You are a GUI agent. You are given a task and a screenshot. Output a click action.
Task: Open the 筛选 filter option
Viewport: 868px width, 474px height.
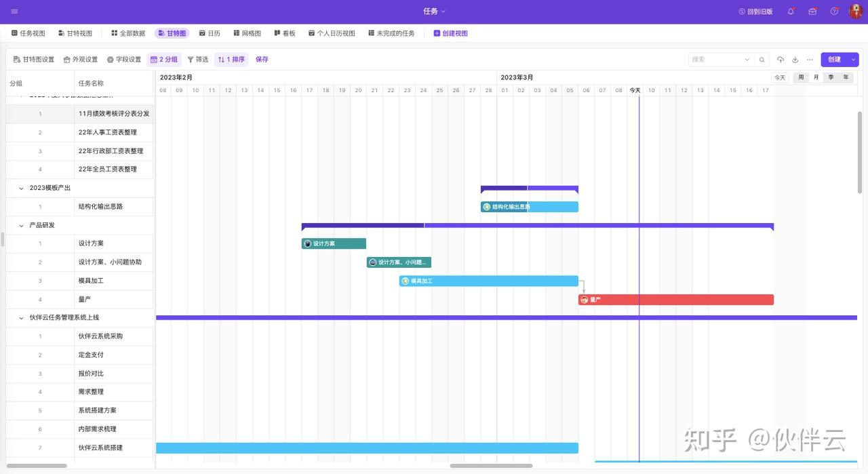click(x=198, y=60)
